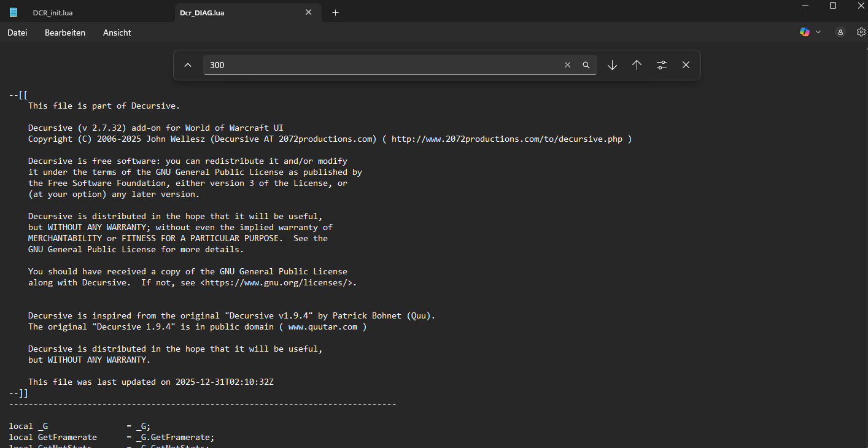868x448 pixels.
Task: Click the Copilot icon
Action: [804, 32]
